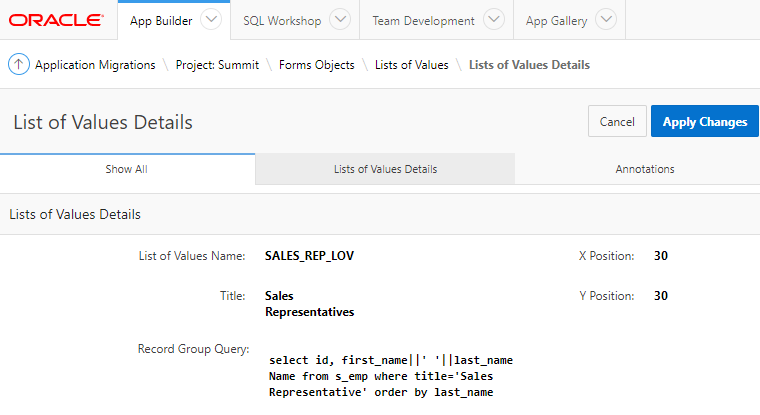Screen dimensions: 760x415
Task: Select the Show All tab
Action: [127, 170]
